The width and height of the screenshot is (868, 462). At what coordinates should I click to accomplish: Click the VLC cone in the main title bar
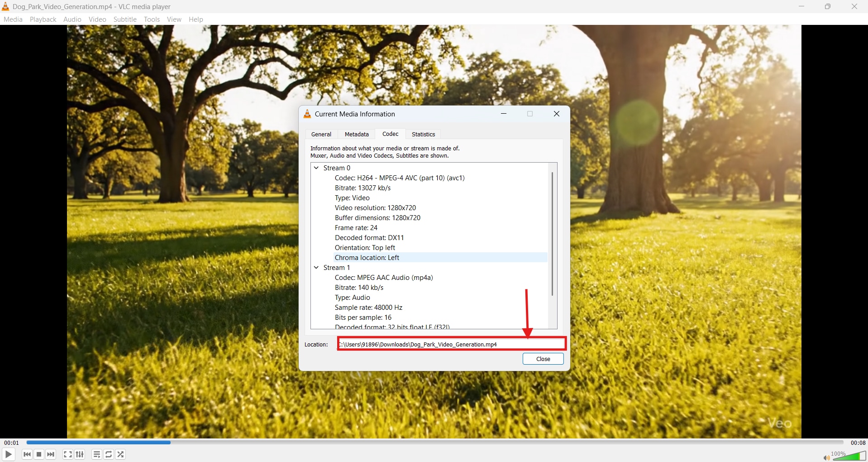(x=5, y=6)
